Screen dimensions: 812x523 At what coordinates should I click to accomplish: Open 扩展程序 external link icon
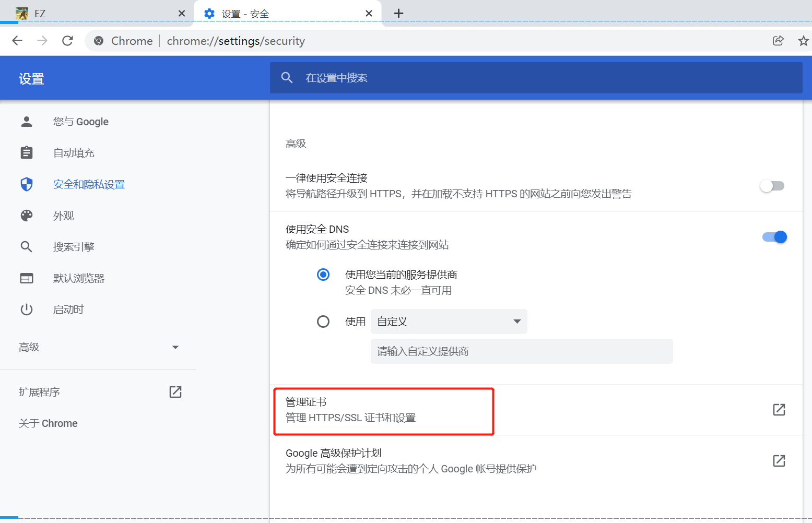(175, 392)
